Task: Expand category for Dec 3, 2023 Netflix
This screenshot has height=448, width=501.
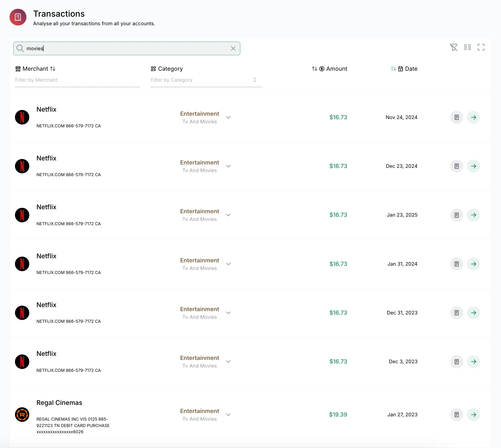Action: (228, 362)
